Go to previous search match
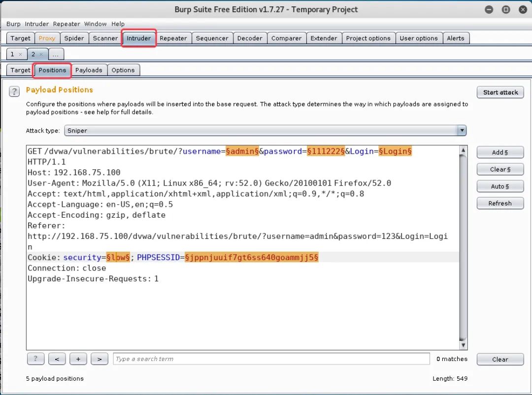Image resolution: width=532 pixels, height=395 pixels. [57, 359]
